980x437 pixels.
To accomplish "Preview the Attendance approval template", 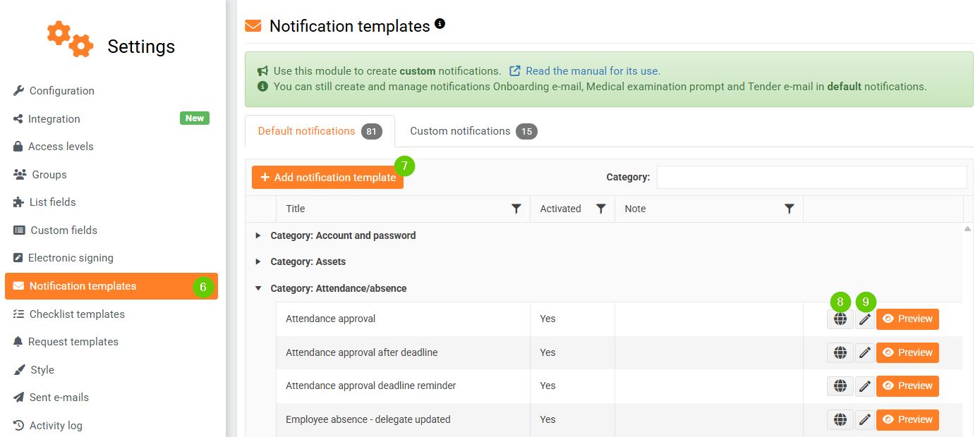I will click(907, 319).
